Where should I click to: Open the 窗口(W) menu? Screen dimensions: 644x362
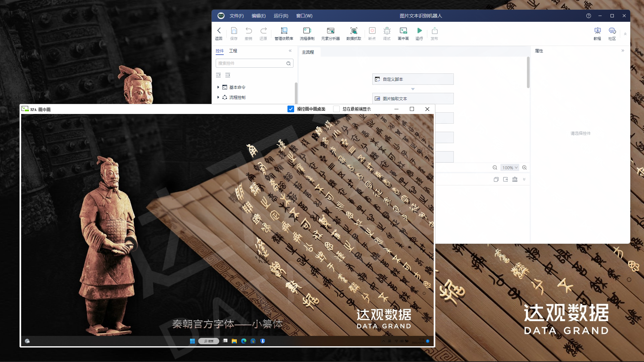coord(304,16)
